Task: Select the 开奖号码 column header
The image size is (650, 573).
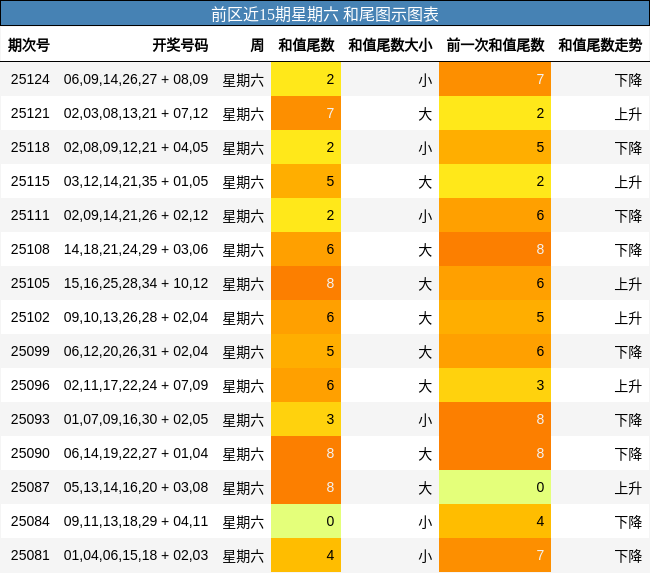Action: point(180,45)
